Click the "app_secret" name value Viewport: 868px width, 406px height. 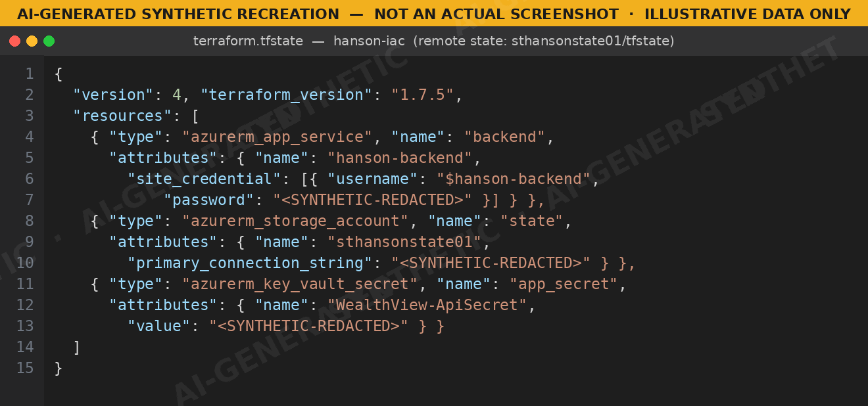point(564,284)
